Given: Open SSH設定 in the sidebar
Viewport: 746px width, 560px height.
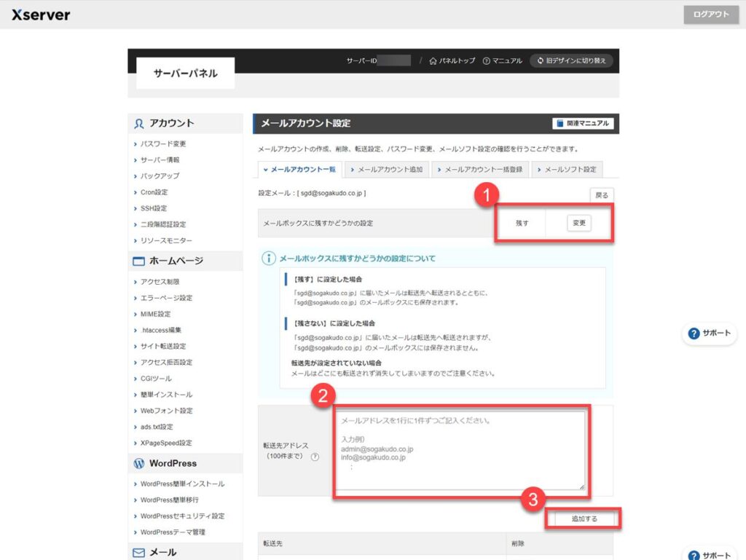Looking at the screenshot, I should [x=154, y=208].
